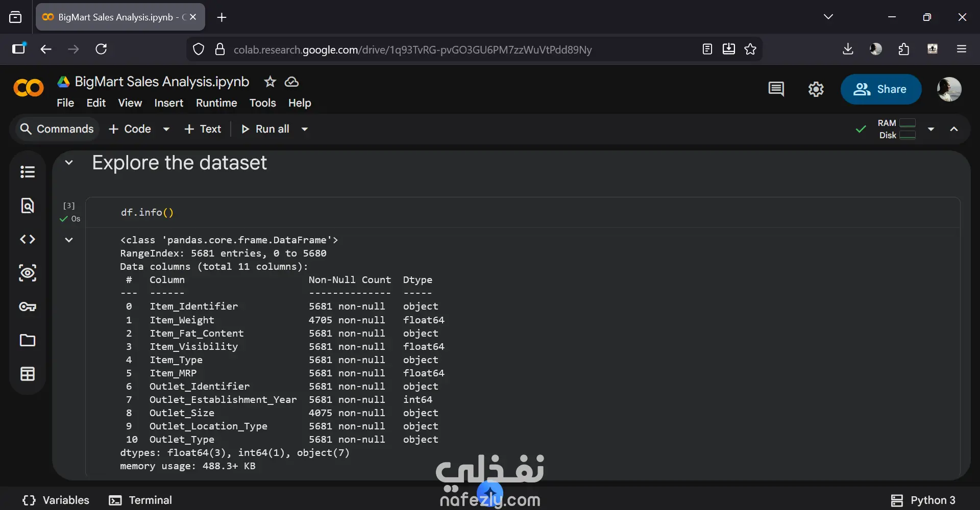Open the Tools menu
Screen dimensions: 980x510
[x=263, y=103]
